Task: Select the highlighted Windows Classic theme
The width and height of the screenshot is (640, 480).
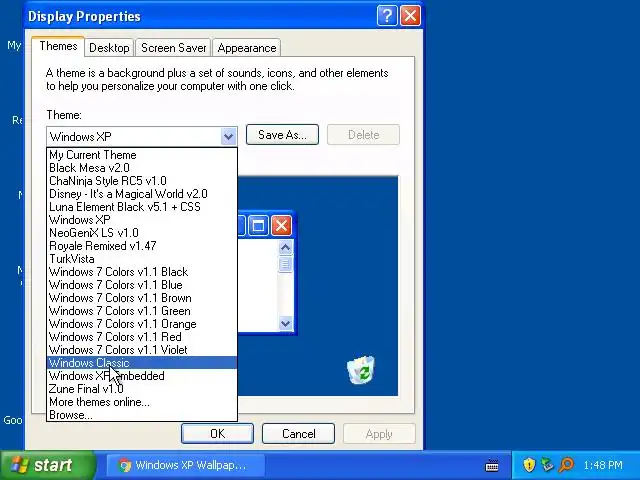Action: coord(142,363)
